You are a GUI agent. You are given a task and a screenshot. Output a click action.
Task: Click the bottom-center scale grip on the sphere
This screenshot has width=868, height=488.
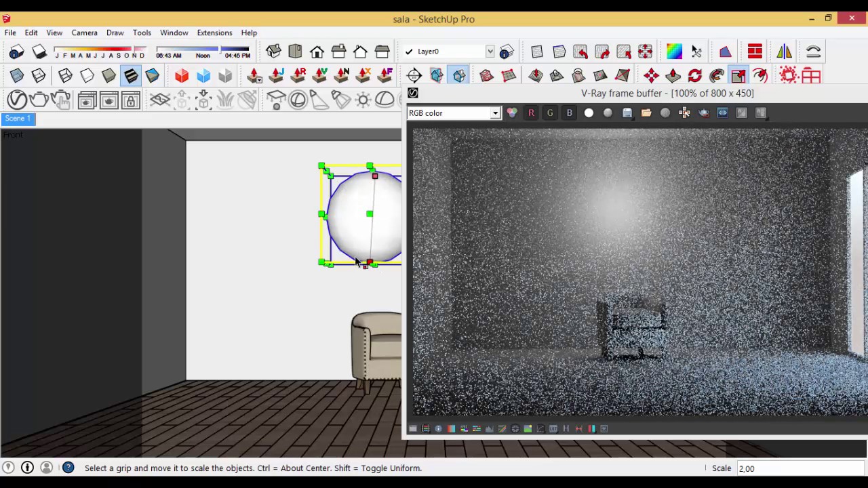point(370,262)
